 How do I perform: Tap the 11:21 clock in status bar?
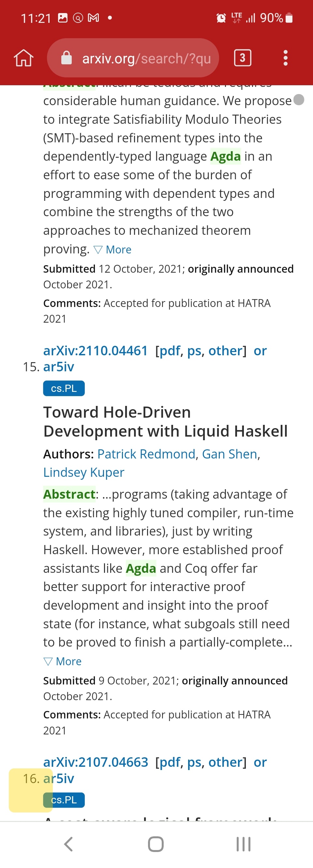pyautogui.click(x=36, y=18)
